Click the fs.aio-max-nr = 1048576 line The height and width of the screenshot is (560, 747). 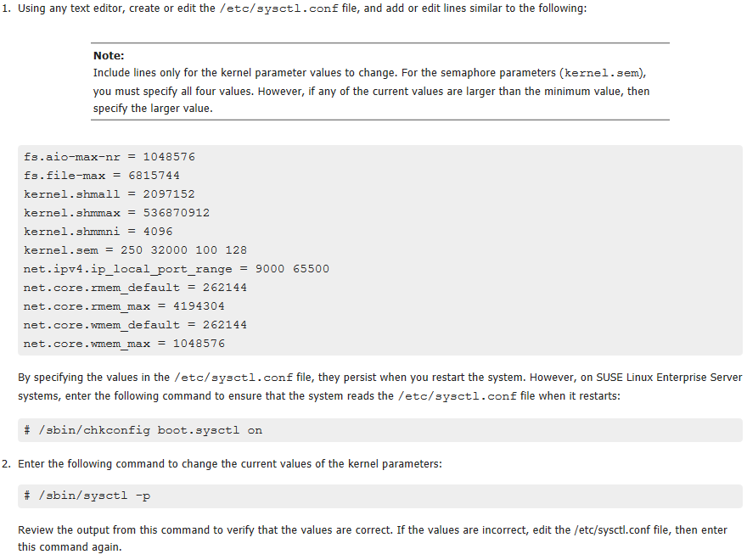pos(110,157)
